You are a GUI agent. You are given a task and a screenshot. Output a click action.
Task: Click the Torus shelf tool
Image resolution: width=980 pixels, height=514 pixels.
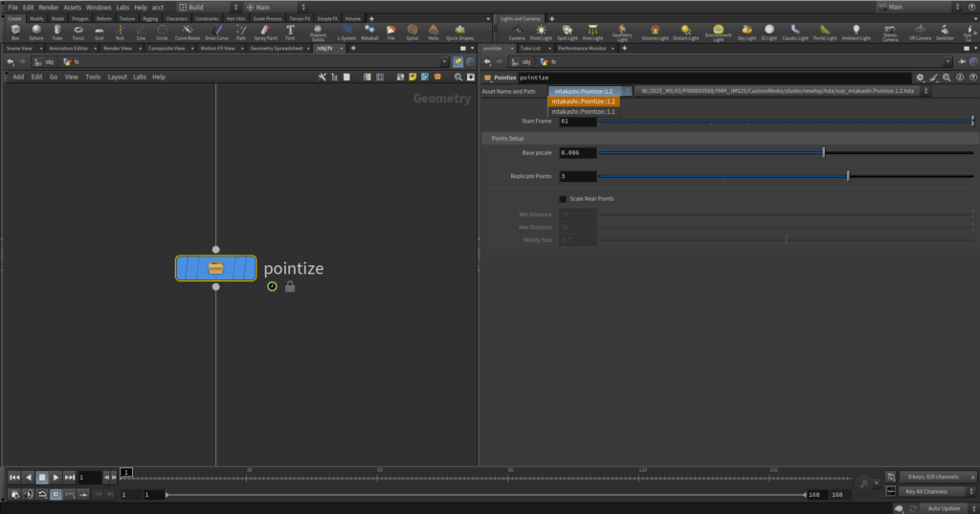click(78, 32)
